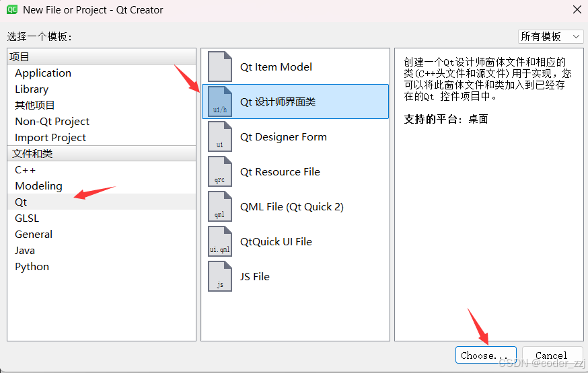Select the Import Project category
Image resolution: width=588 pixels, height=373 pixels.
coord(102,138)
